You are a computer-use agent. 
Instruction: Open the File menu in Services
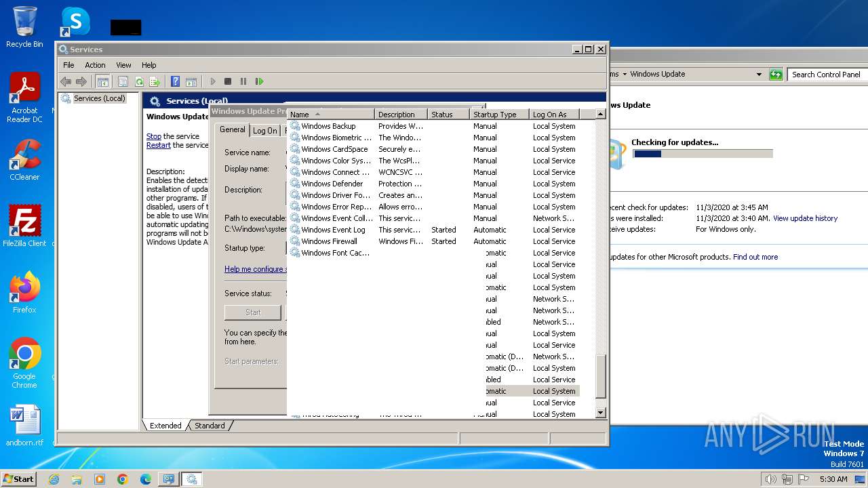coord(68,65)
